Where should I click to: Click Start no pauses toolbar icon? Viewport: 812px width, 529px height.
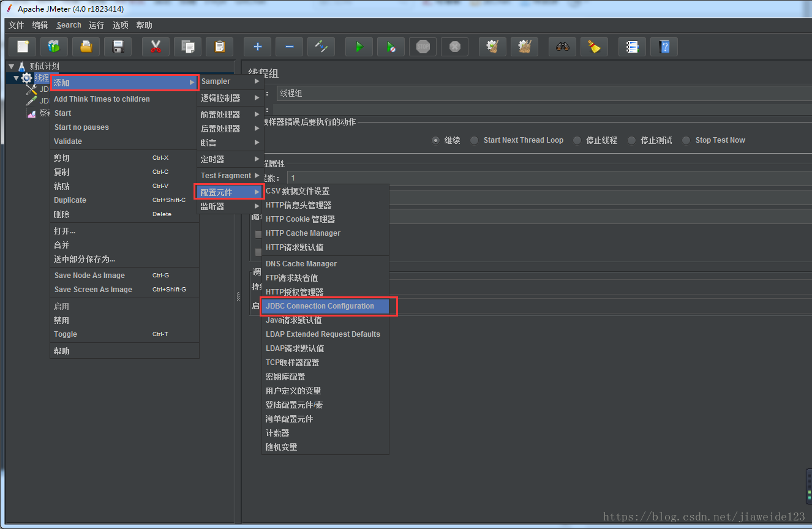[x=391, y=47]
